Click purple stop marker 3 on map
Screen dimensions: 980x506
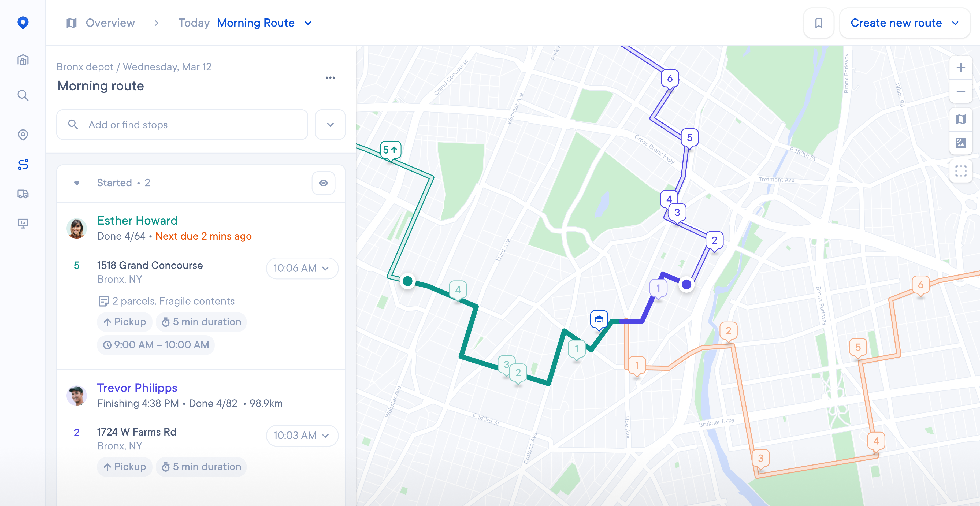(x=677, y=213)
